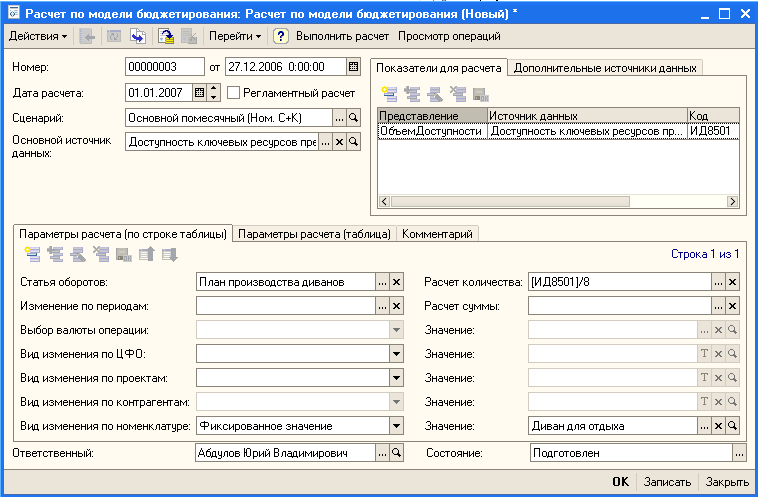The image size is (758, 497).
Task: Add new row in Показатели для расчета
Action: (x=387, y=94)
